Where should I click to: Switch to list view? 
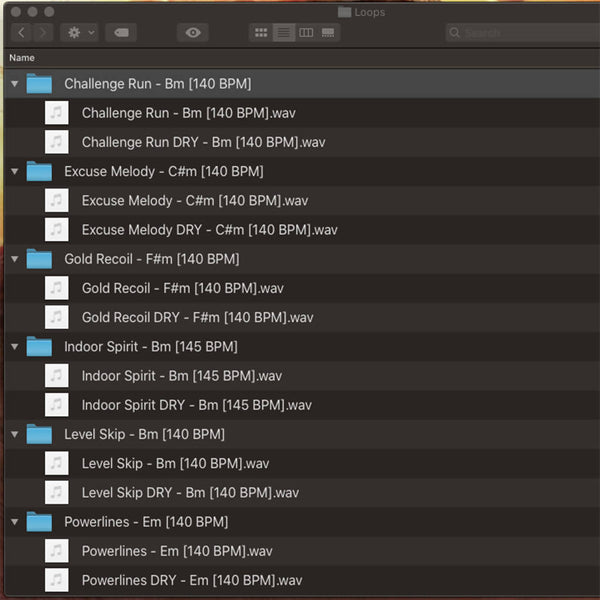click(284, 33)
